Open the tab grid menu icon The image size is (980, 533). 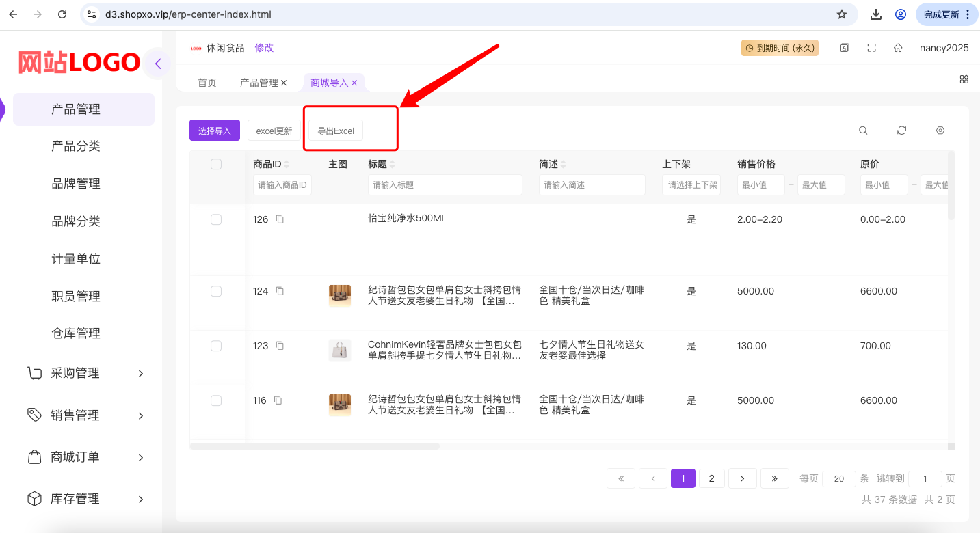[x=964, y=79]
